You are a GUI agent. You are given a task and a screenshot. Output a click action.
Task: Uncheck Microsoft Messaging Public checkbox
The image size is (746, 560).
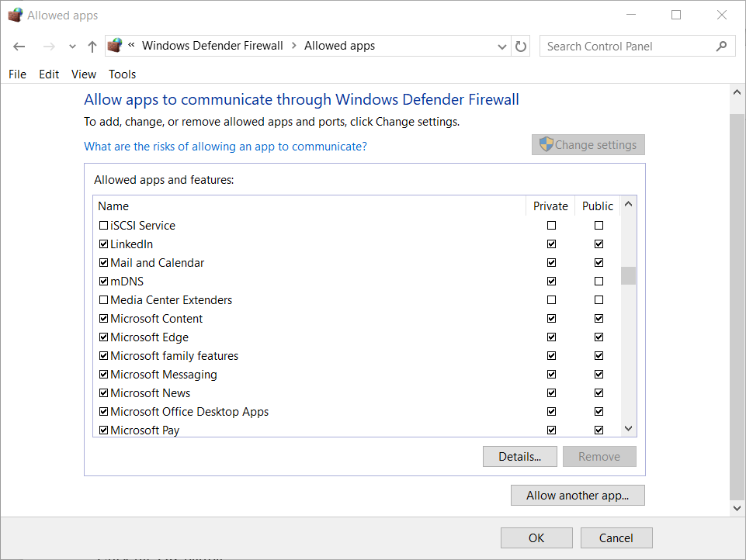[x=599, y=375]
